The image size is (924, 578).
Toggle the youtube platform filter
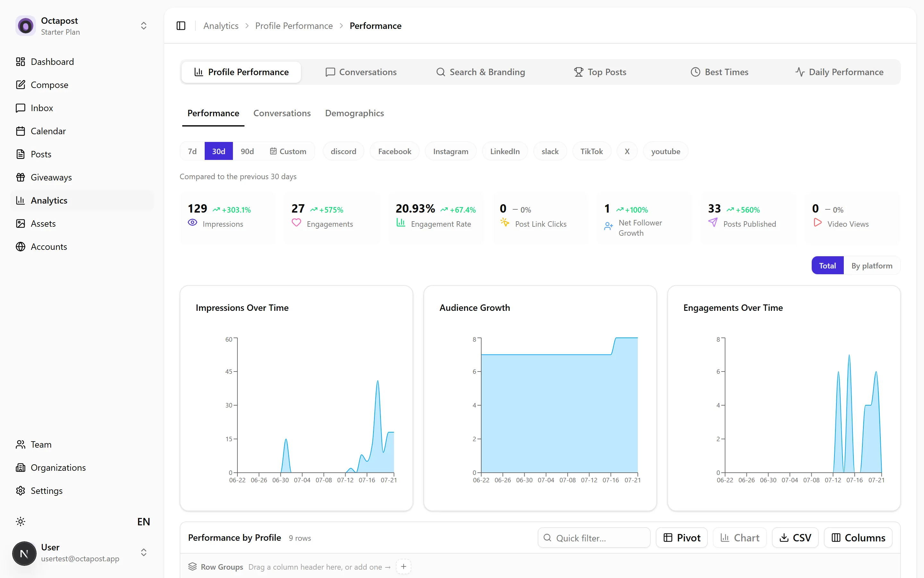click(x=665, y=151)
